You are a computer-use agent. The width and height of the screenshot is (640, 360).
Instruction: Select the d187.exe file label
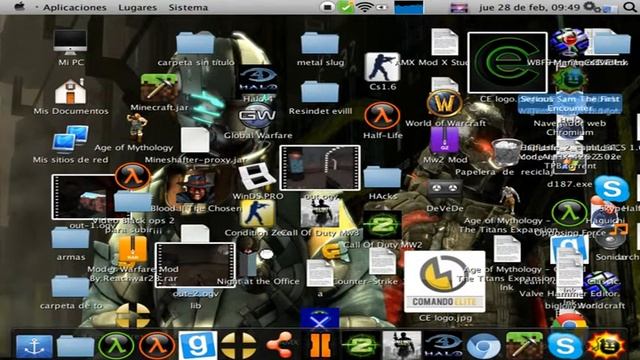coord(569,184)
